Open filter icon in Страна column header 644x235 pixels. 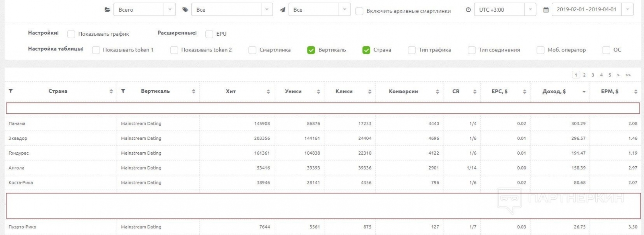click(x=11, y=91)
